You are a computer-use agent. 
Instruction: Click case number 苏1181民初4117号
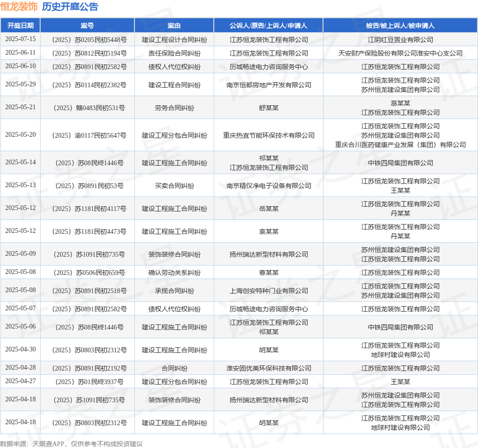(x=89, y=209)
